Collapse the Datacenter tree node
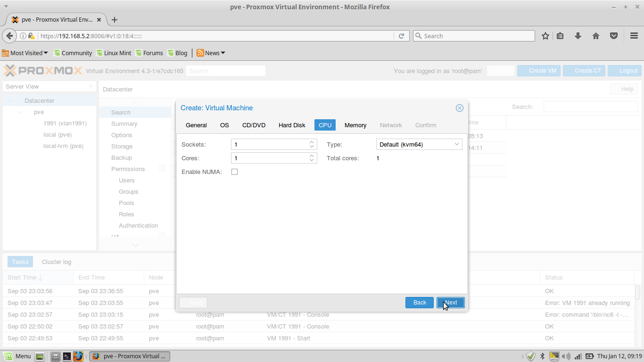The height and width of the screenshot is (362, 644). coord(10,101)
